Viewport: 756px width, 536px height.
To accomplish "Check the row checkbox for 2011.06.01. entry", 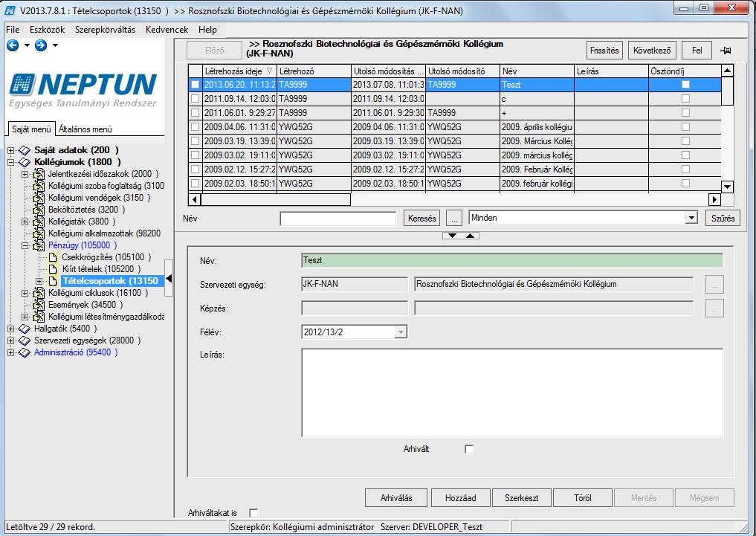I will (x=195, y=113).
